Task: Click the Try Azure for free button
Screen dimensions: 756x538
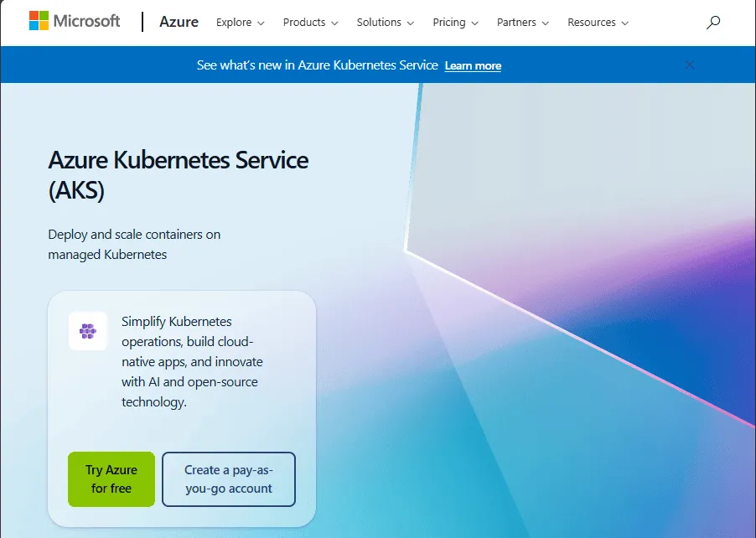Action: tap(111, 479)
